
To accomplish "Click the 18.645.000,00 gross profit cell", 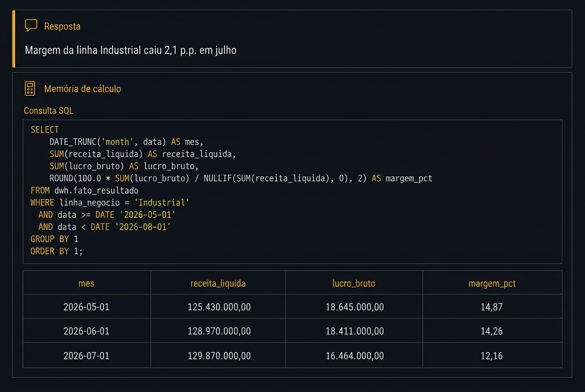I will [x=354, y=306].
